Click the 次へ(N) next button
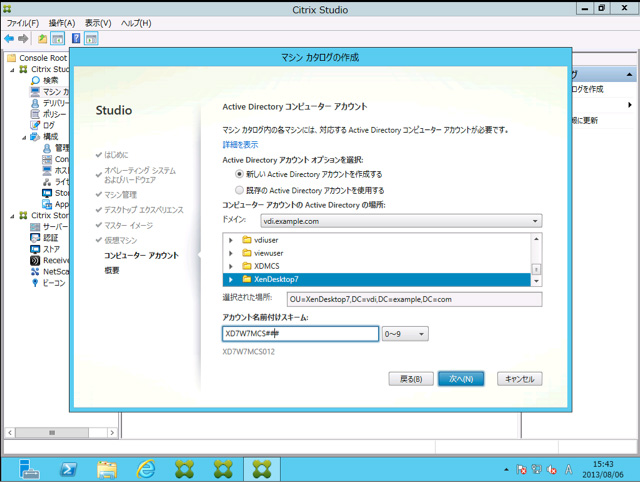The width and height of the screenshot is (640, 482). click(461, 379)
